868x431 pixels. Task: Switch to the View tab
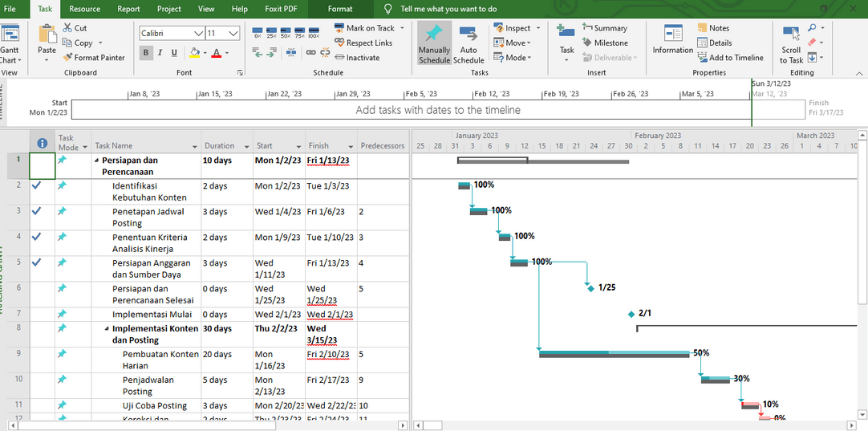(206, 9)
